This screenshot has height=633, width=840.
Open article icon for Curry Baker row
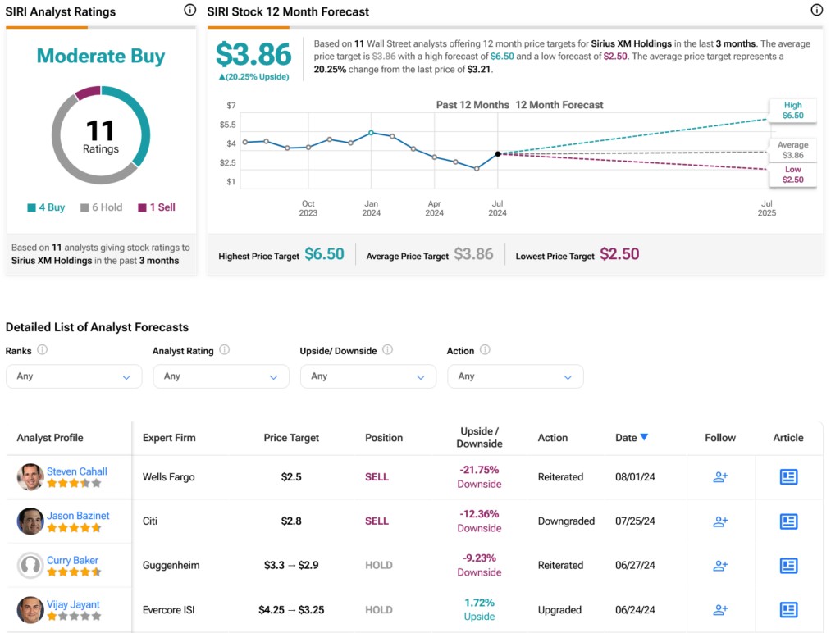(788, 566)
